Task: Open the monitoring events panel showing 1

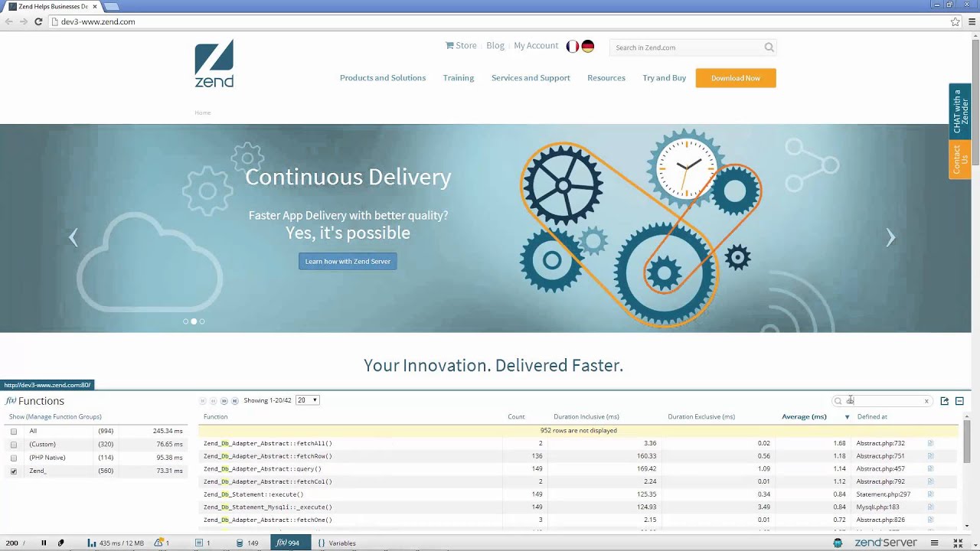Action: (203, 543)
